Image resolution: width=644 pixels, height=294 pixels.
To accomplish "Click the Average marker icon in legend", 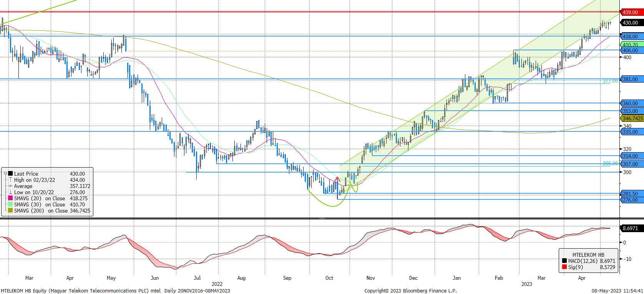I will 10,186.
